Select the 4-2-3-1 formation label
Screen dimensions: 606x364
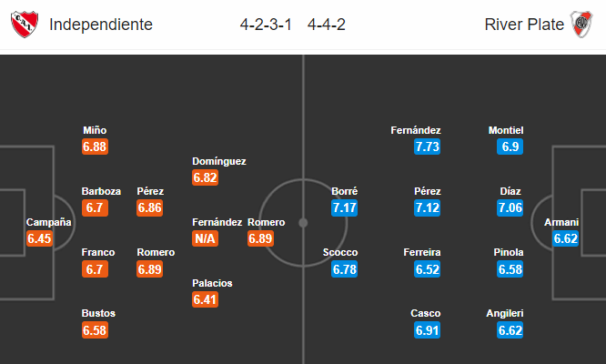pyautogui.click(x=266, y=25)
